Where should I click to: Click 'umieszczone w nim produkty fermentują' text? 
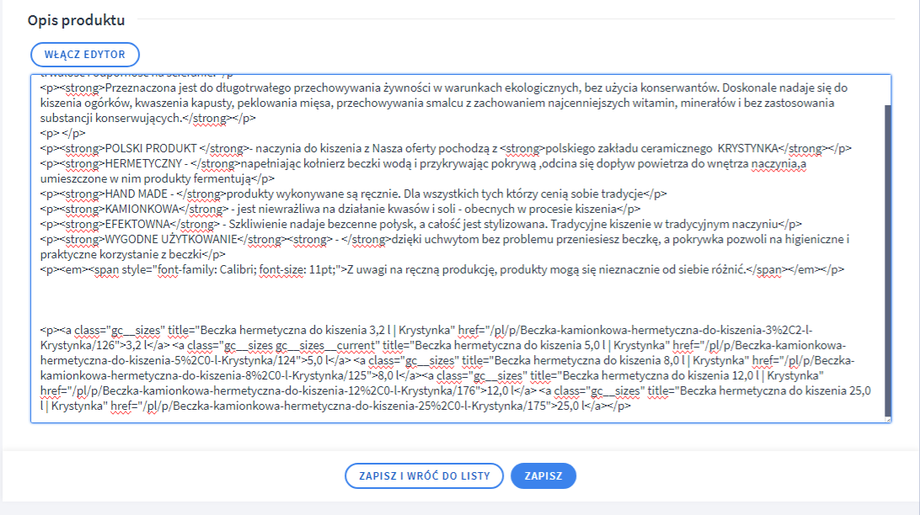tap(146, 179)
